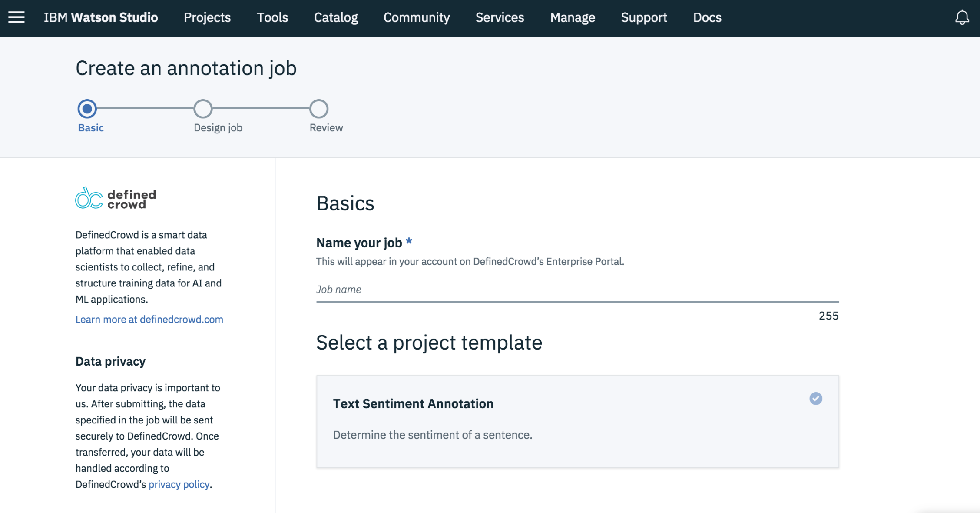Click the Basics section heading
Viewport: 980px width, 513px height.
pyautogui.click(x=345, y=203)
